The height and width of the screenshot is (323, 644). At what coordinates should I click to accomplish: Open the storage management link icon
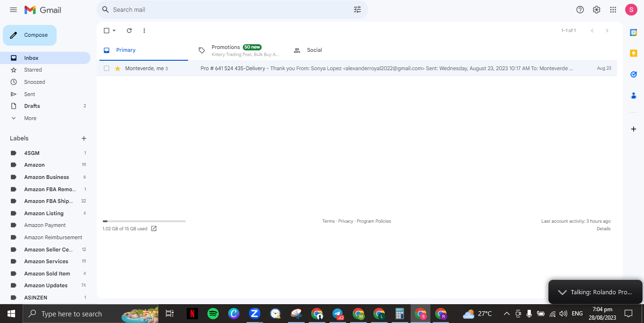click(x=154, y=229)
